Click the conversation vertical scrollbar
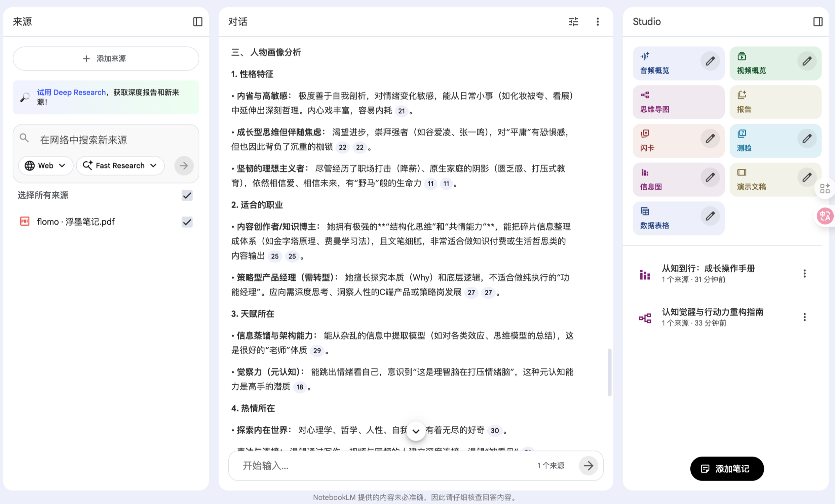The image size is (835, 504). (609, 372)
